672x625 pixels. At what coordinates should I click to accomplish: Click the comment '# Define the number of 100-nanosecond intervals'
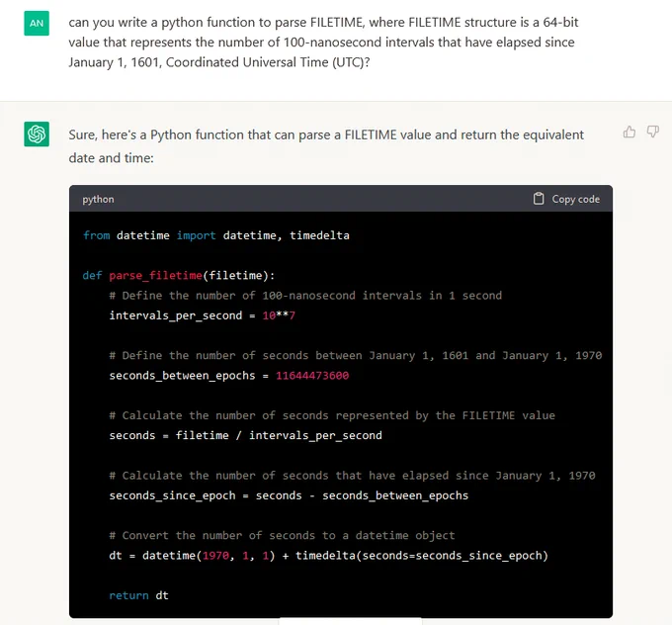(305, 295)
